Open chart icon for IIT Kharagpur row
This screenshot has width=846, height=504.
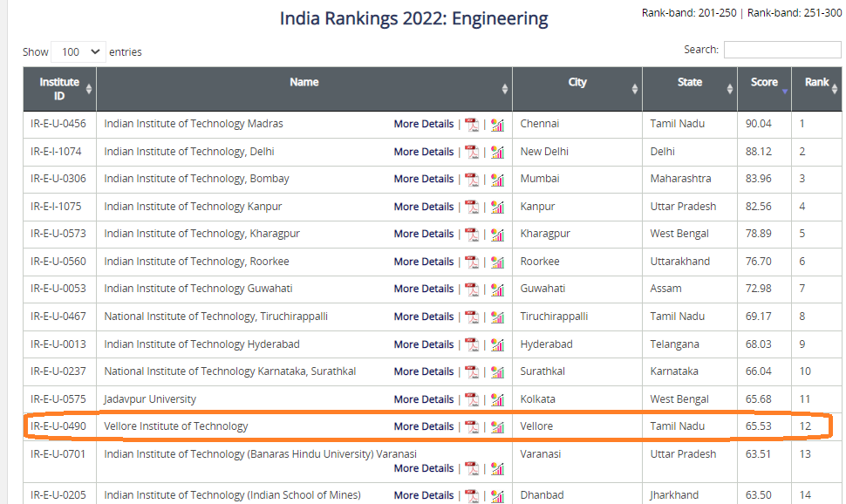pos(497,235)
